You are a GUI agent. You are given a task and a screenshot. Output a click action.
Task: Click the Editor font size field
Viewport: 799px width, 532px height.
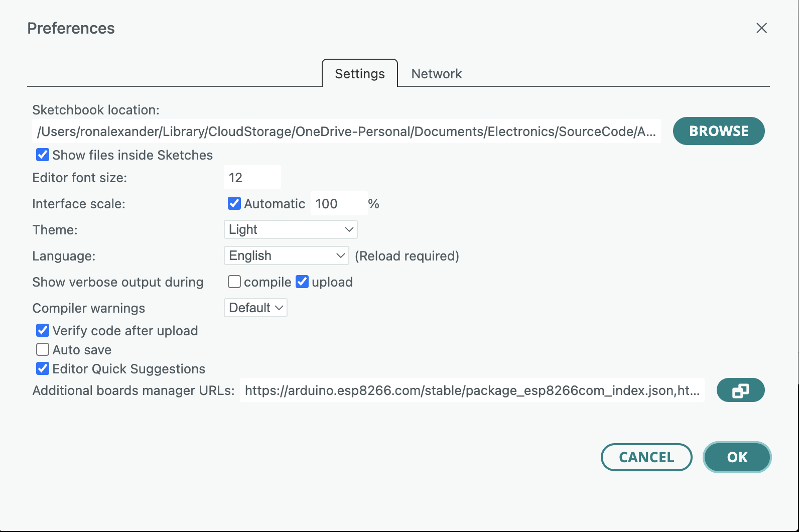(252, 178)
